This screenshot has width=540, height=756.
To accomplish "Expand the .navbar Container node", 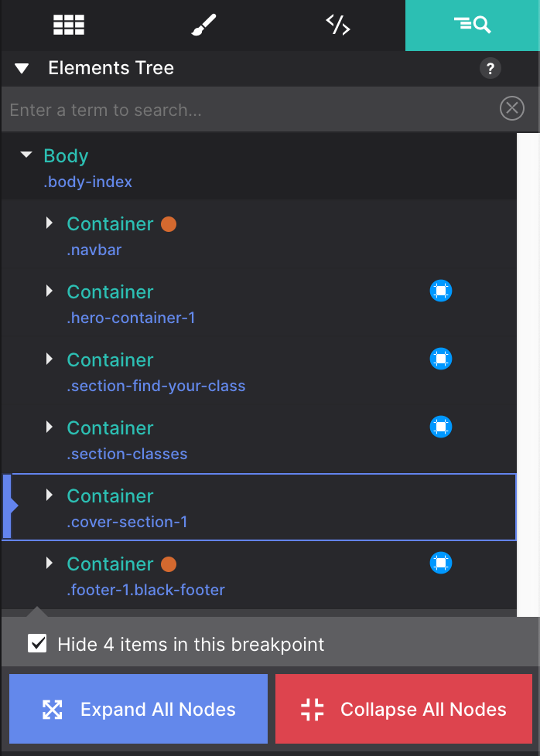I will [50, 223].
